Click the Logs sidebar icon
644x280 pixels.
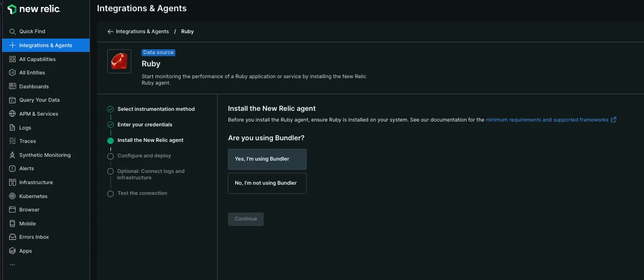(13, 127)
